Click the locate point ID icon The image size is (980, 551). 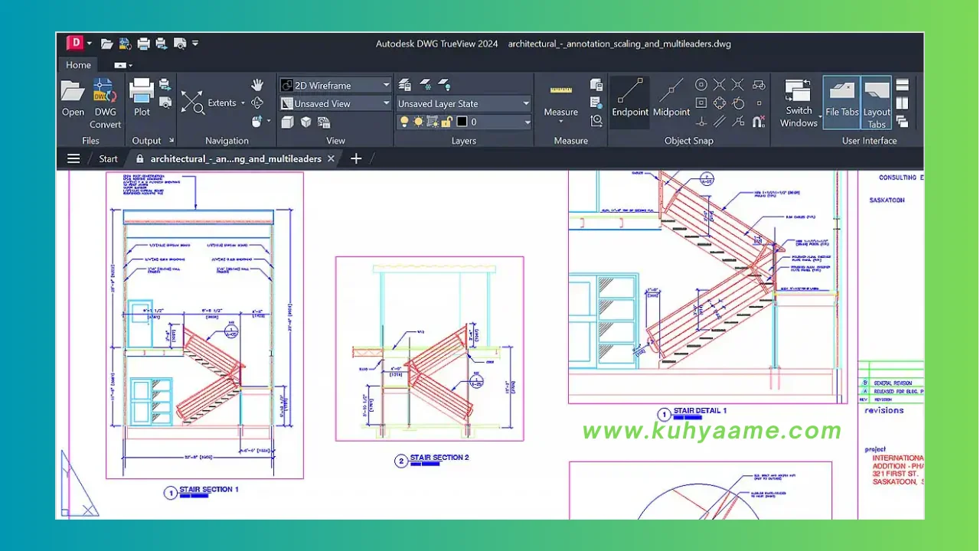(596, 121)
